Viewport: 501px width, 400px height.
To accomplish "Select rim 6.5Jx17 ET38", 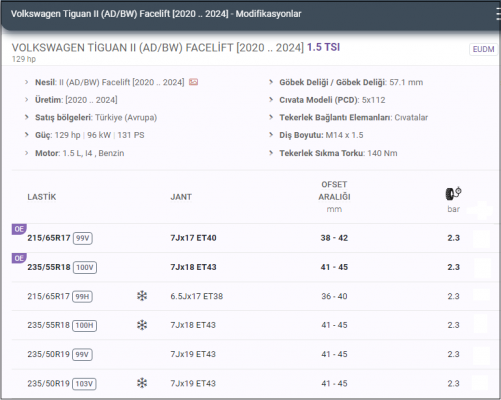I will coord(197,296).
